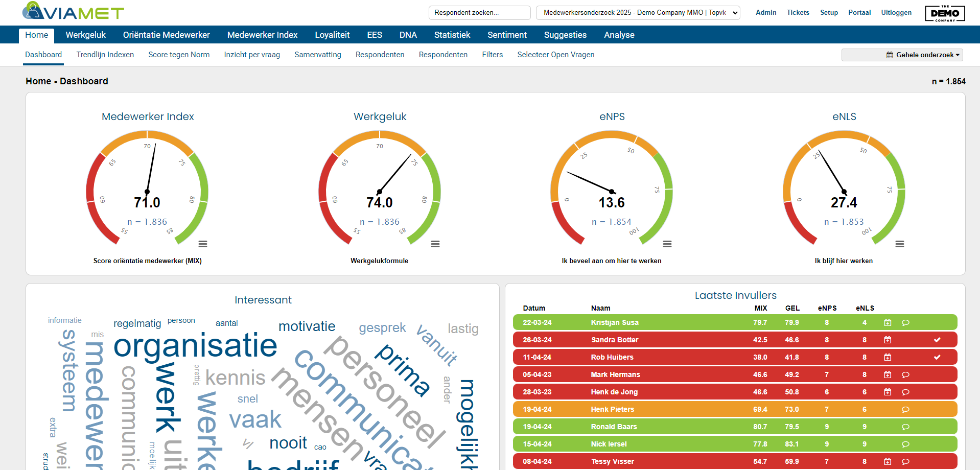Focus the Respondent zoeken search field
The height and width of the screenshot is (470, 980).
click(480, 13)
